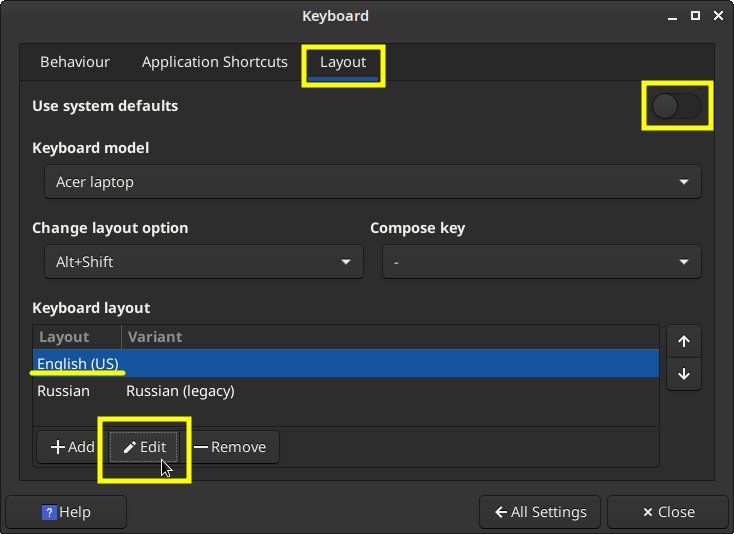
Task: Expand the Change layout option dropdown
Action: pyautogui.click(x=203, y=262)
